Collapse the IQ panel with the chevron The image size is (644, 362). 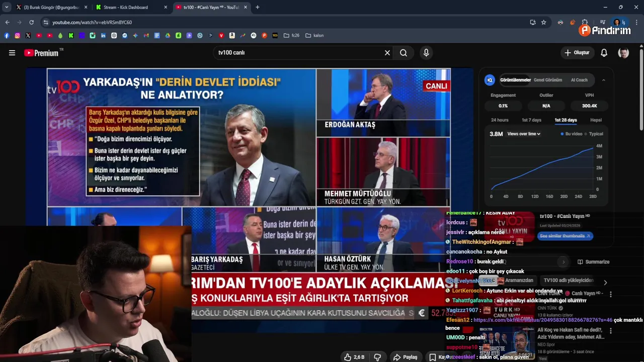click(604, 80)
